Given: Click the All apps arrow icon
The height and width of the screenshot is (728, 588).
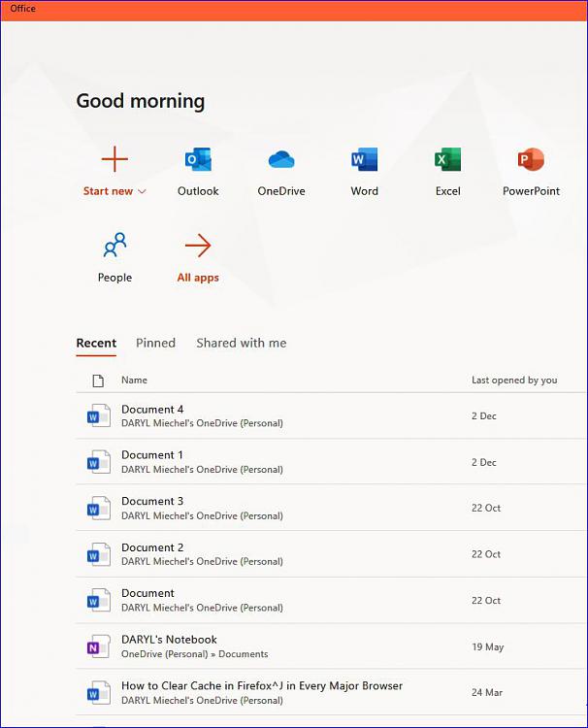Looking at the screenshot, I should click(198, 246).
